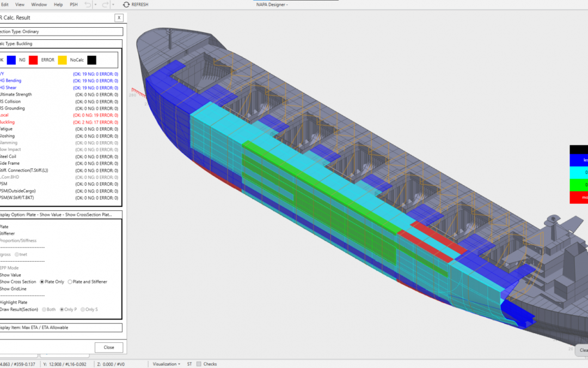The height and width of the screenshot is (368, 588).
Task: Click the Display Item Max ETA field
Action: tap(61, 328)
